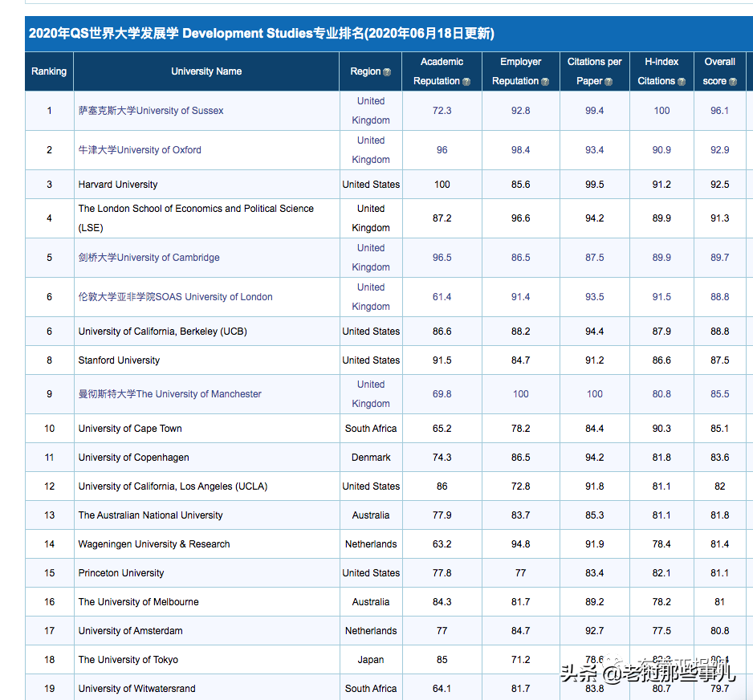The image size is (753, 700).
Task: Click Melbourne academic reputation 84.3
Action: (442, 601)
